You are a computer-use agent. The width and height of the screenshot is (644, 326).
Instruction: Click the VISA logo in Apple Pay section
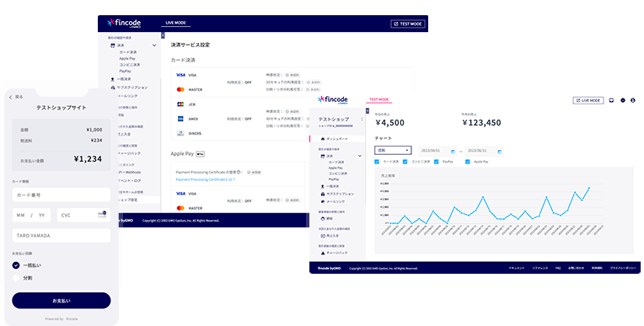point(180,194)
